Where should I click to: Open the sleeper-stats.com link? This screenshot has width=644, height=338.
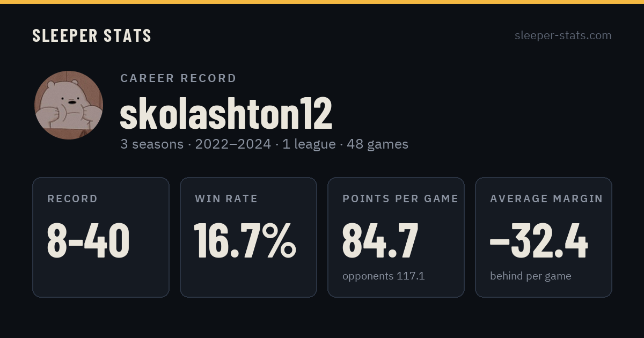[563, 35]
